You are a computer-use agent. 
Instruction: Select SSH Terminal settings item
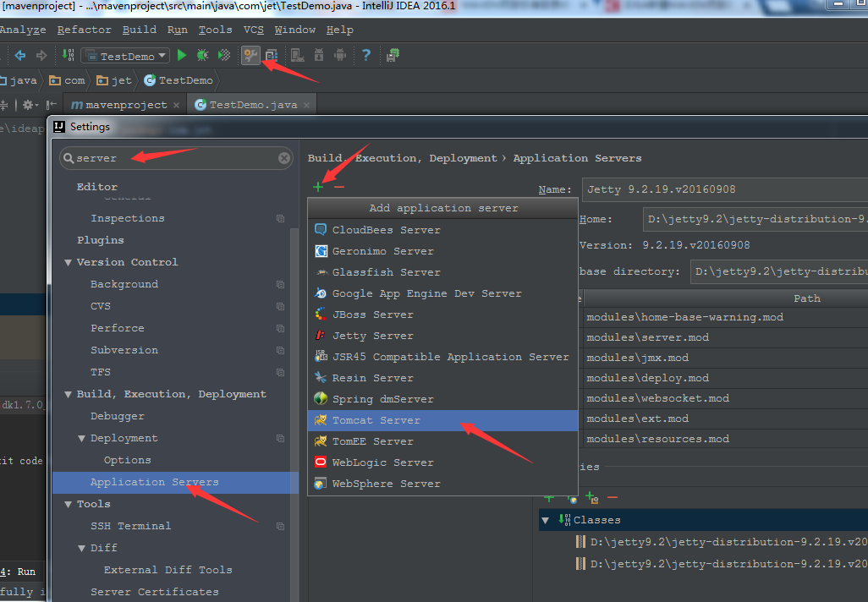coord(130,526)
